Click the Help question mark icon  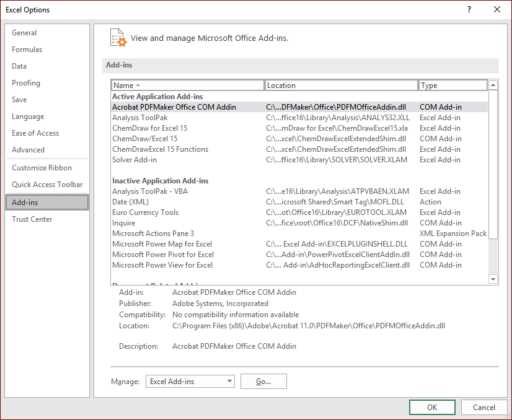[469, 9]
